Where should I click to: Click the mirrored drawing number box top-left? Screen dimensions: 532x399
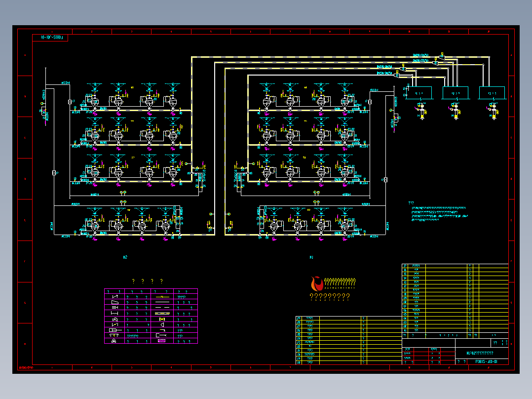[50, 38]
